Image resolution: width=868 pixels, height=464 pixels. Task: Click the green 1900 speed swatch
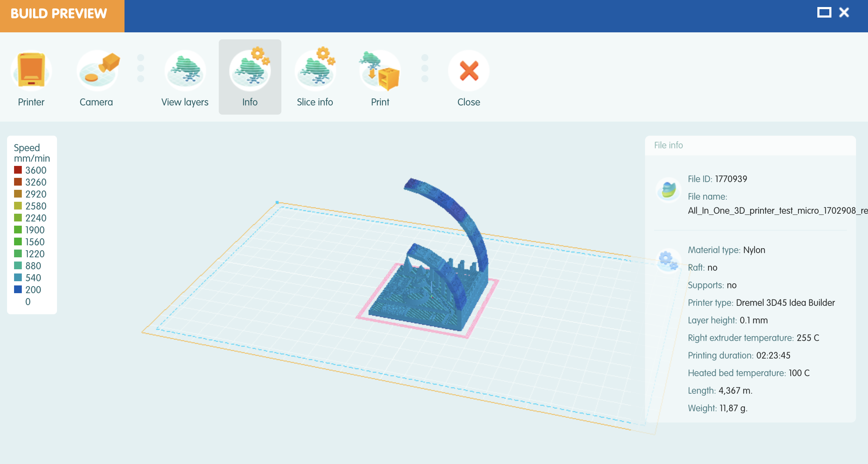pos(18,230)
